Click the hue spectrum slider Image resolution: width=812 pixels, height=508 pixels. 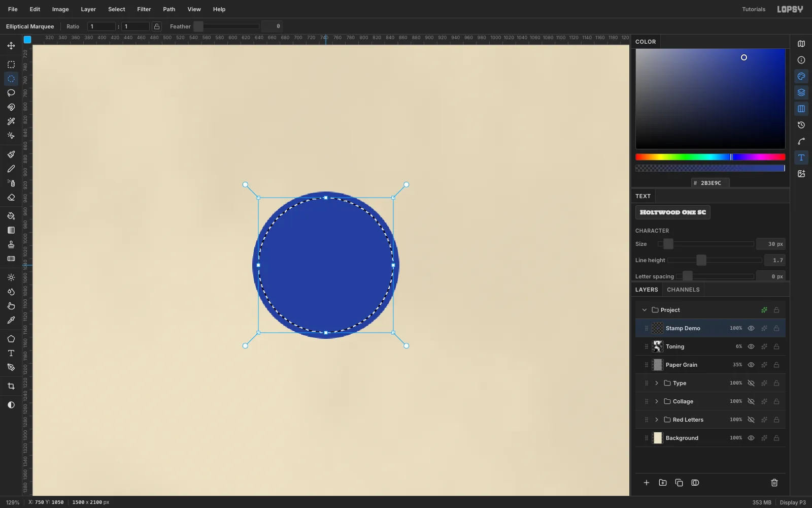(710, 157)
